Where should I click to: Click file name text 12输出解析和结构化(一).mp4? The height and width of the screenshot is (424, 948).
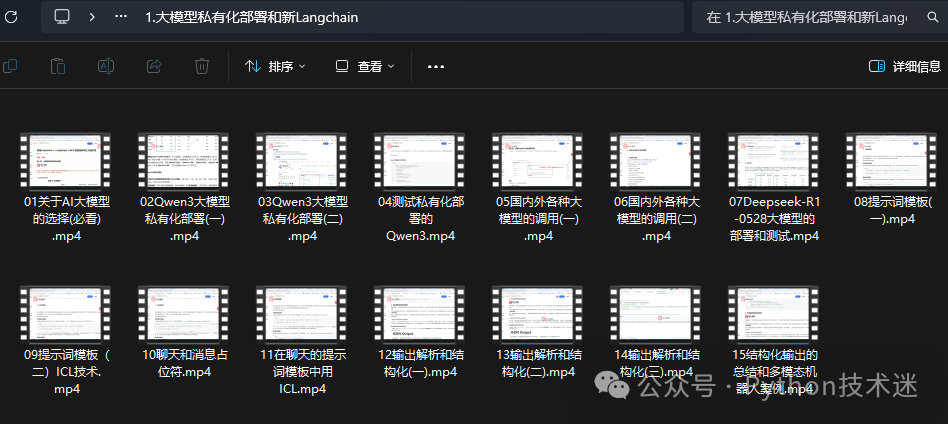click(x=421, y=364)
